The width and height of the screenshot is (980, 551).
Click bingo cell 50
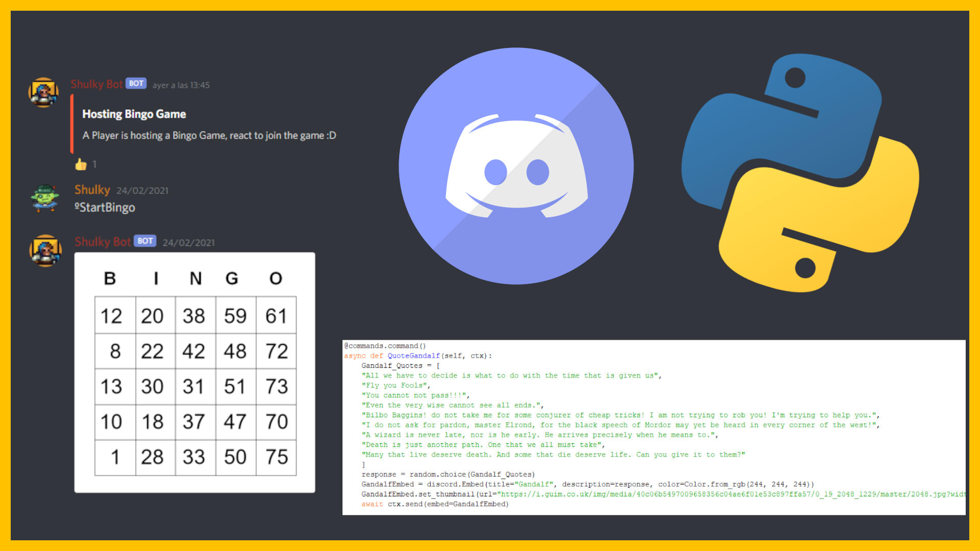[x=236, y=458]
